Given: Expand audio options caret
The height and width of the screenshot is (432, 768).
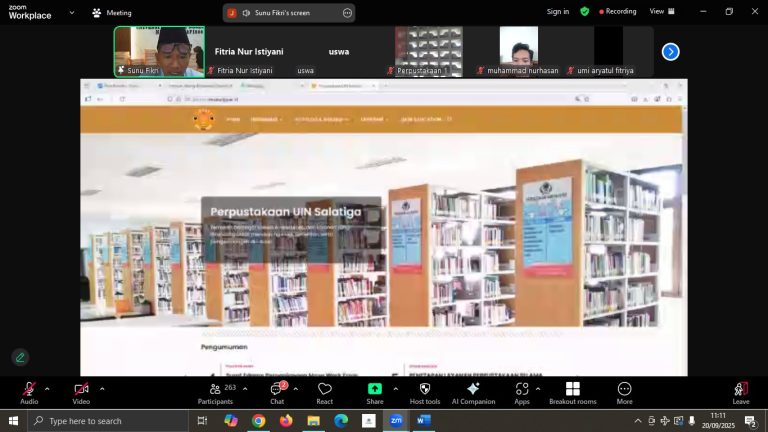Looking at the screenshot, I should coord(47,389).
